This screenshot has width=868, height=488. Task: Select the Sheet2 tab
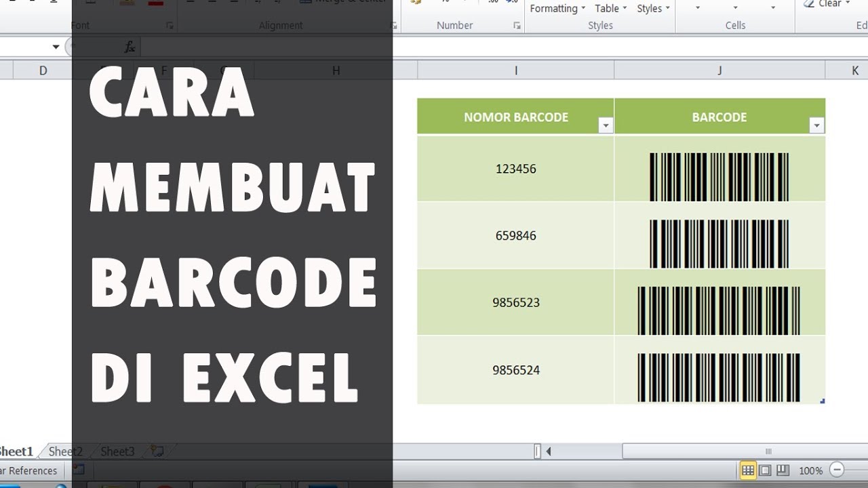point(65,451)
